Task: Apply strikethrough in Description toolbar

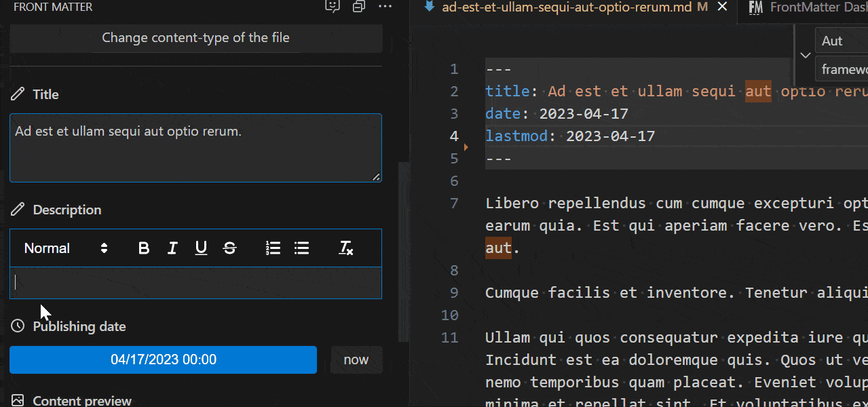Action: [229, 248]
